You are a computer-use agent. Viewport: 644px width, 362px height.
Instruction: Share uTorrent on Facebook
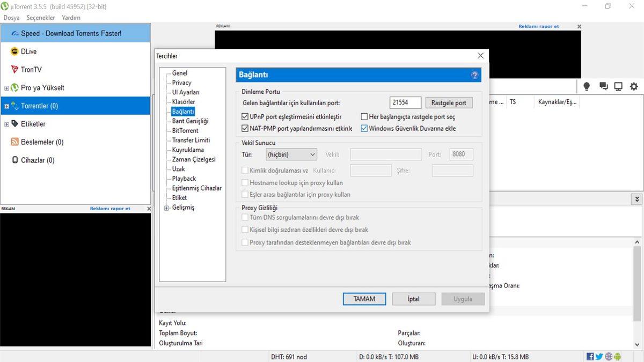589,356
